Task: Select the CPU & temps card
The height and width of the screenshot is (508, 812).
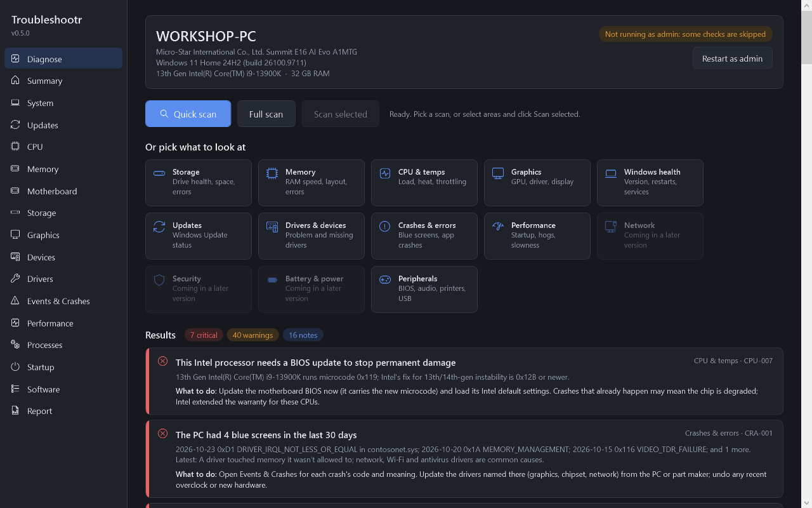Action: [424, 182]
